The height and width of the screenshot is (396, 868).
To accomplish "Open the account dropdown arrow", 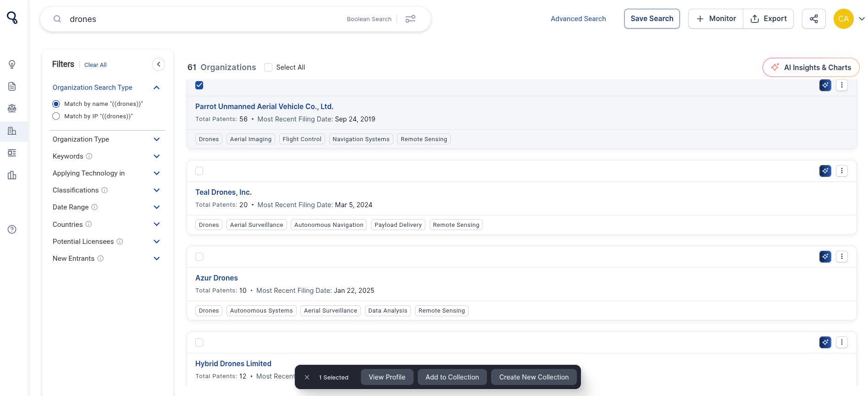I will (862, 19).
